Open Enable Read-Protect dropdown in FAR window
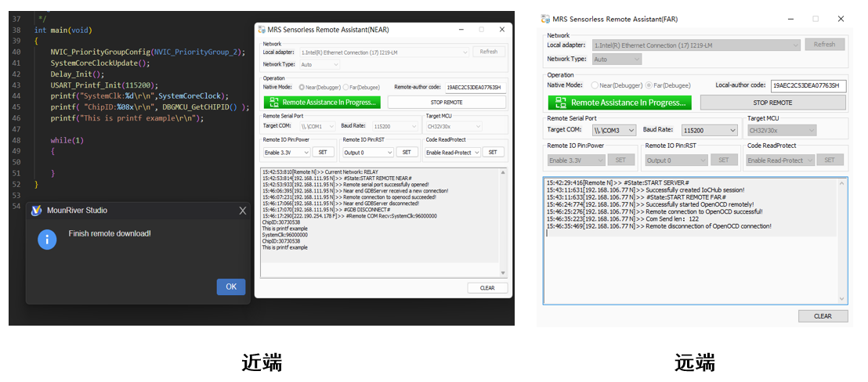 tap(780, 160)
